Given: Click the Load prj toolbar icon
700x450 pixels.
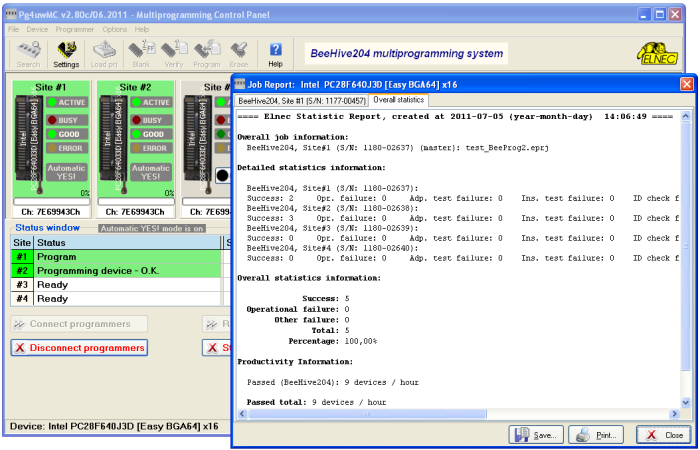Looking at the screenshot, I should coord(104,54).
